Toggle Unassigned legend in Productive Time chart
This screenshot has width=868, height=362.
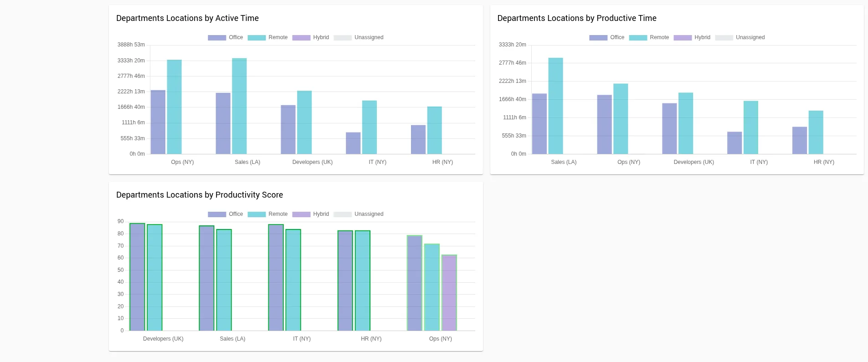click(x=740, y=37)
